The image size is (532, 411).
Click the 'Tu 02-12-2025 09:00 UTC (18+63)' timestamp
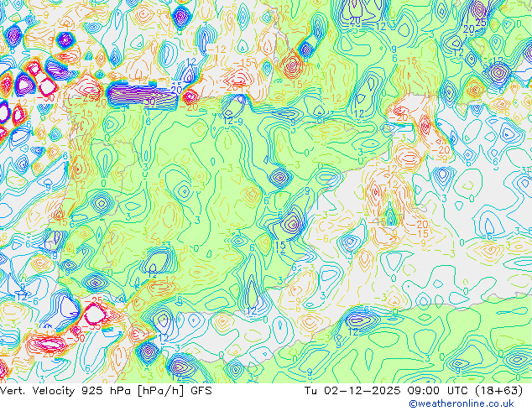coord(414,391)
